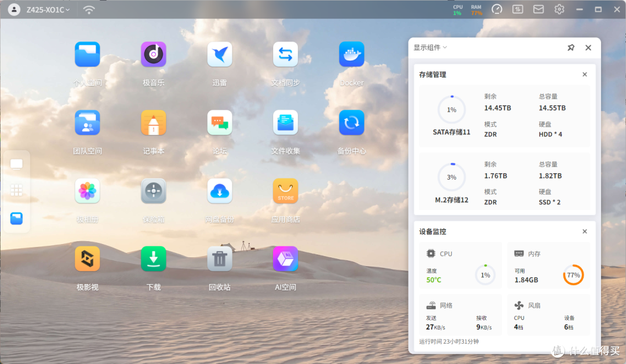Open the 回收站 recycle bin
Viewport: 626px width, 364px height.
pyautogui.click(x=220, y=259)
